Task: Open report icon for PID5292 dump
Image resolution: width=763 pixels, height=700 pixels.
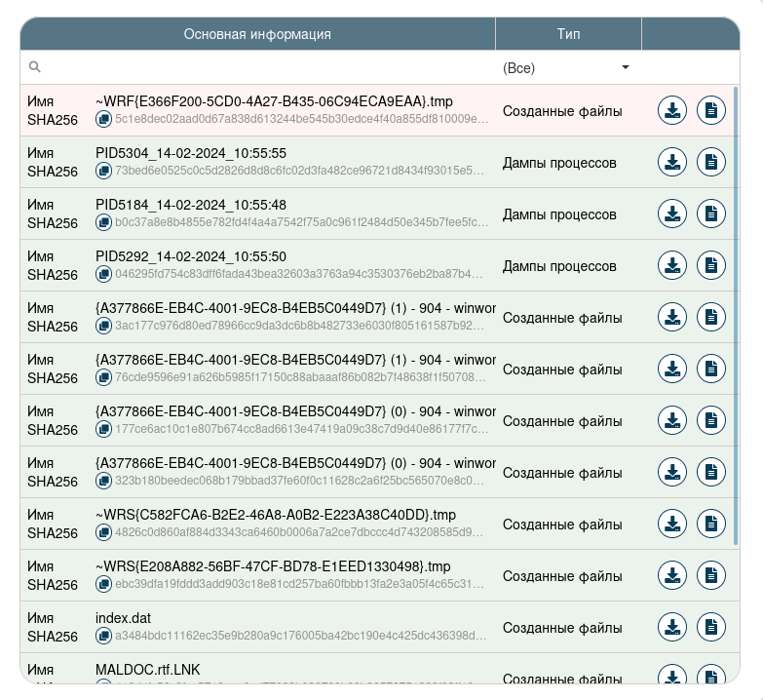Action: point(711,265)
